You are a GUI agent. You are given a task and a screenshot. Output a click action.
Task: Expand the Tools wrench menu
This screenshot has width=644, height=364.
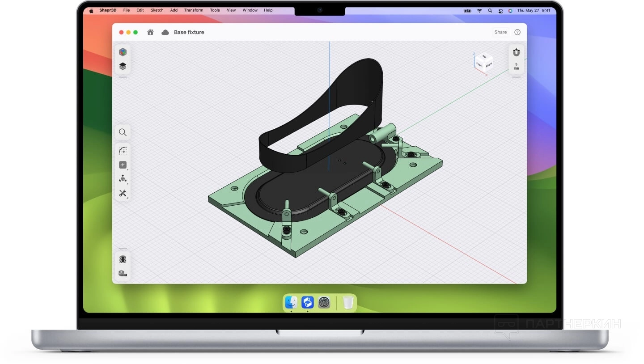tap(123, 193)
